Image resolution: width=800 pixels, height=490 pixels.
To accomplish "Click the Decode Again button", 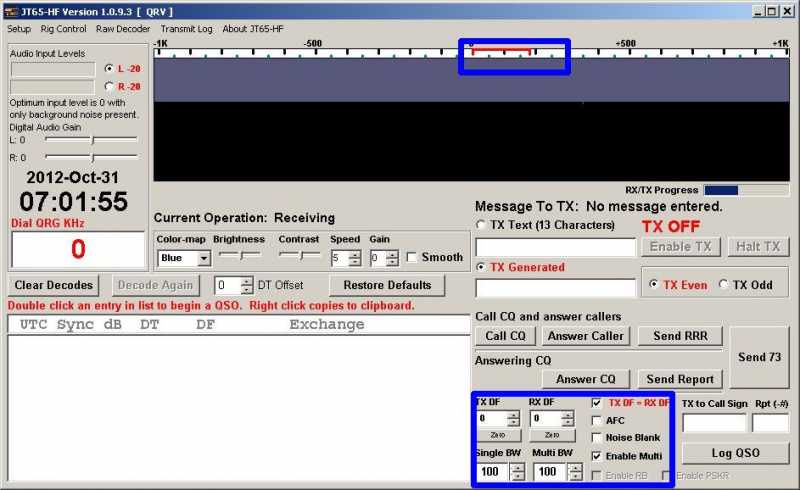I will (x=155, y=285).
